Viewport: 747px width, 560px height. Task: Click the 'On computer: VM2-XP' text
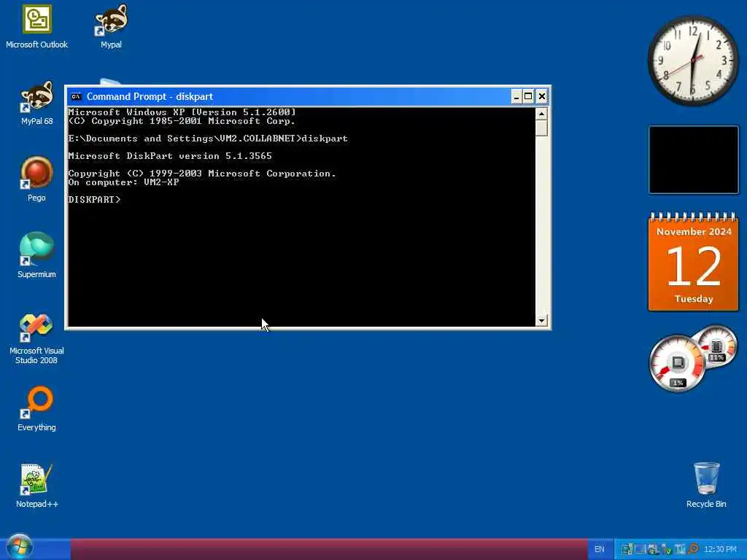123,182
